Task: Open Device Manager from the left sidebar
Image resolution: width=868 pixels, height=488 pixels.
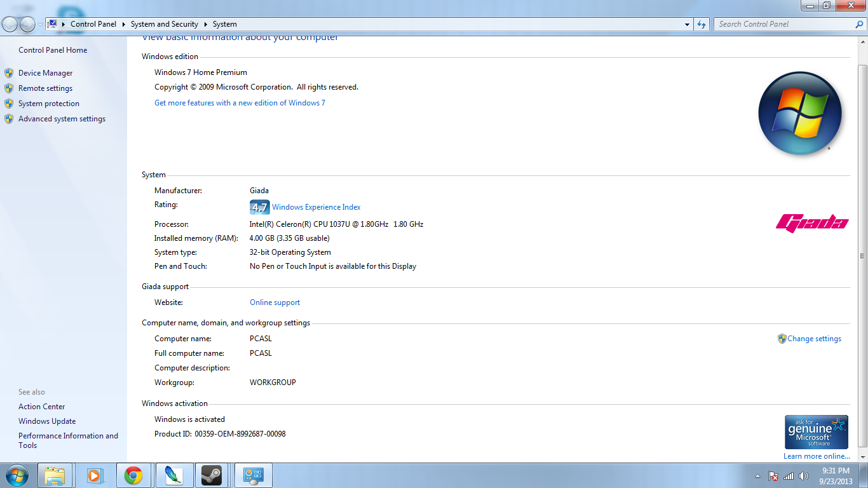Action: (x=45, y=73)
